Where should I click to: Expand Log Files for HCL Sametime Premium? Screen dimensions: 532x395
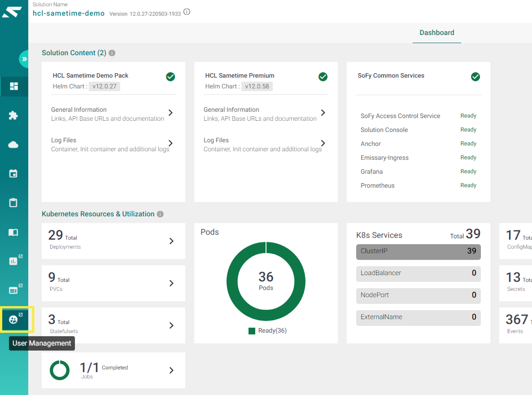tap(266, 144)
